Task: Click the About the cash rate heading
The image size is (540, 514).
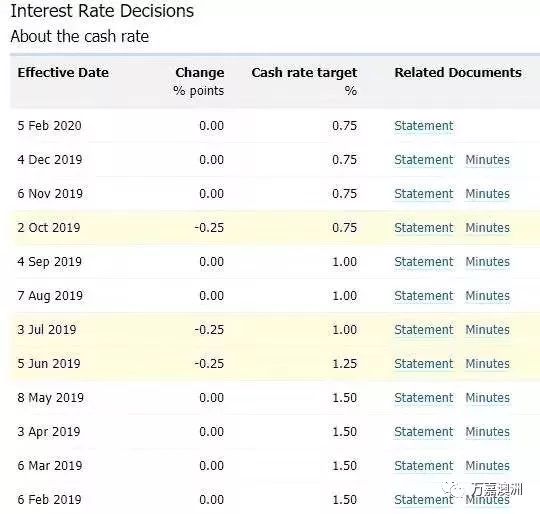Action: 80,36
